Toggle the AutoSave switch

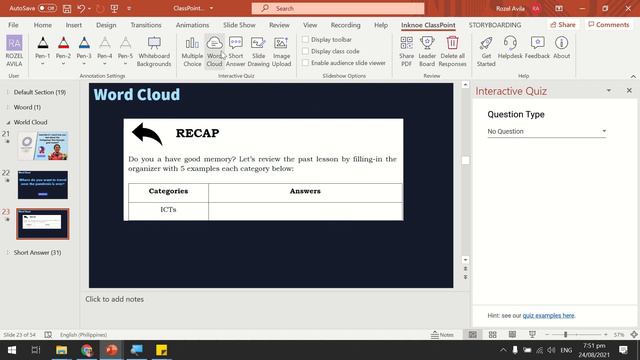(x=47, y=8)
